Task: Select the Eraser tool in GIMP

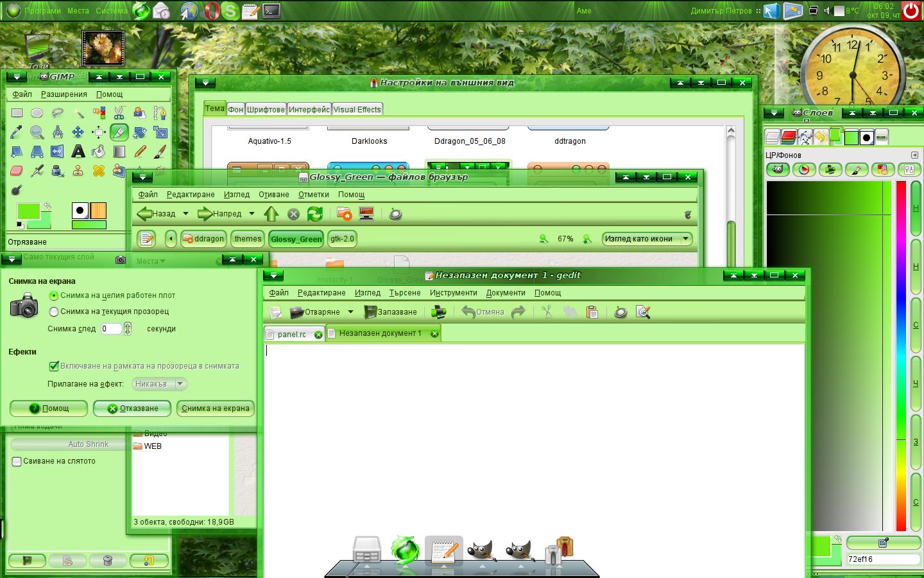Action: point(17,171)
